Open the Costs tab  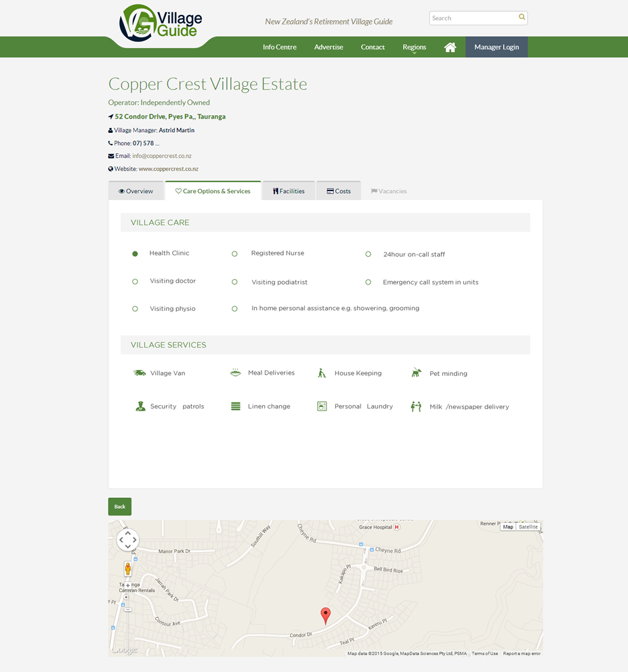pyautogui.click(x=339, y=190)
